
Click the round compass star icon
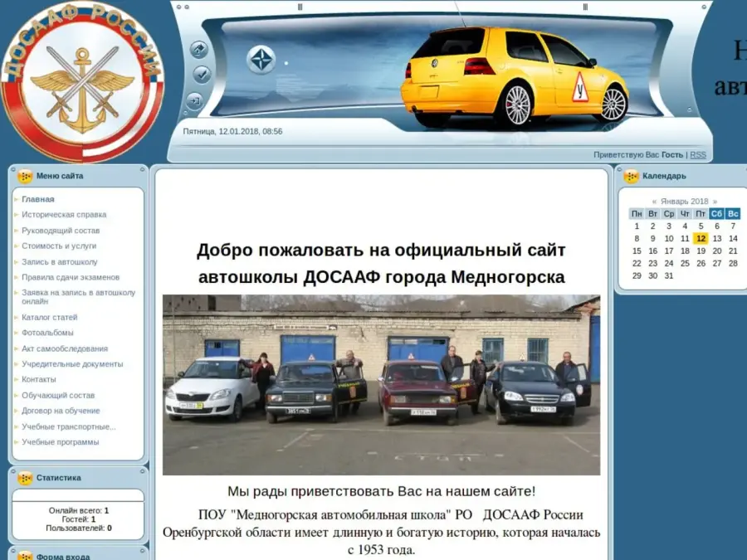pyautogui.click(x=261, y=60)
